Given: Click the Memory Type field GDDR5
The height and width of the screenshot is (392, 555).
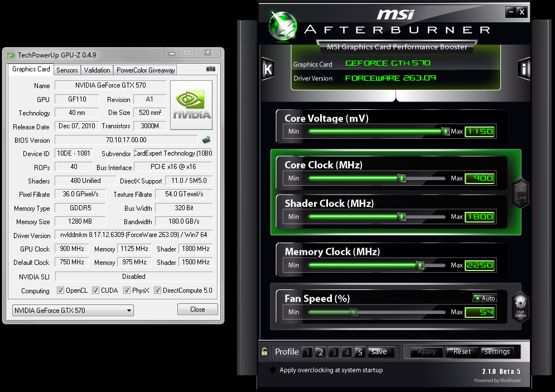Looking at the screenshot, I should [80, 207].
